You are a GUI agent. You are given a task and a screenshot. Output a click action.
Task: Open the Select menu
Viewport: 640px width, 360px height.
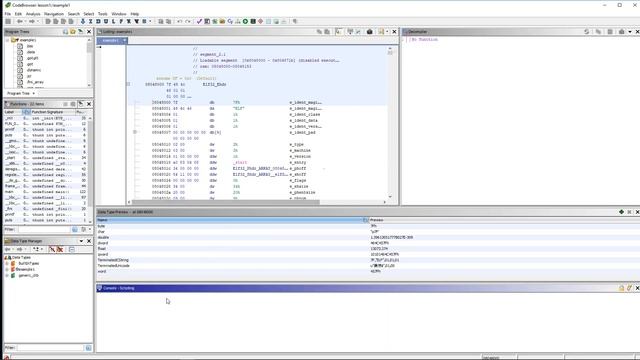coord(89,14)
